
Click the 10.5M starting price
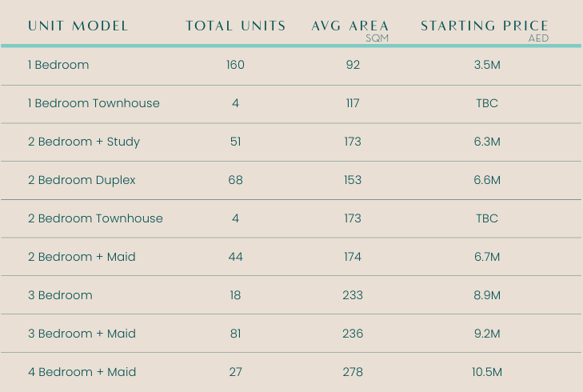pos(486,372)
